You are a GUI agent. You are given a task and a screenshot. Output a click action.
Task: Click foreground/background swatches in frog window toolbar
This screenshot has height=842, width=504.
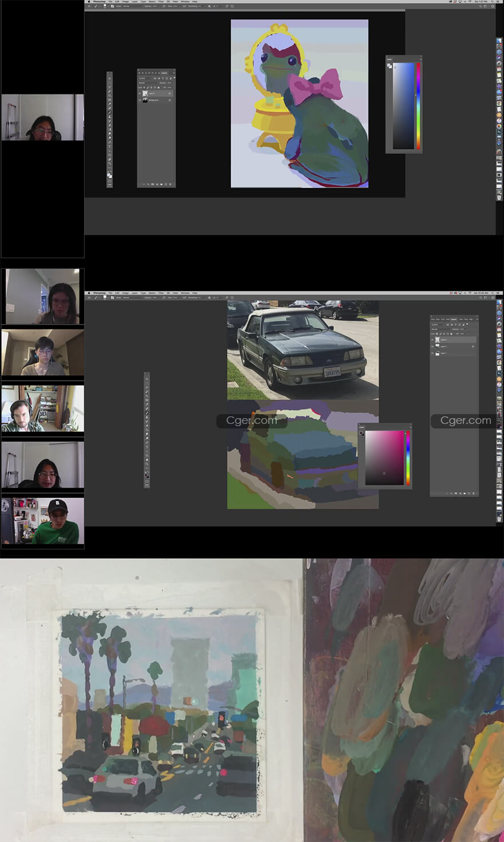coord(109,175)
